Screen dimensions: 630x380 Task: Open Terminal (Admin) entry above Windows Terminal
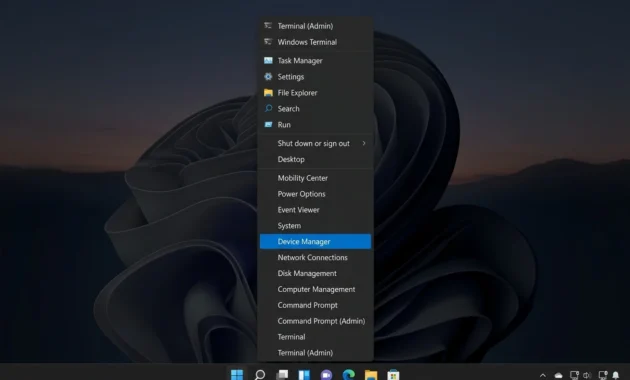[315, 26]
